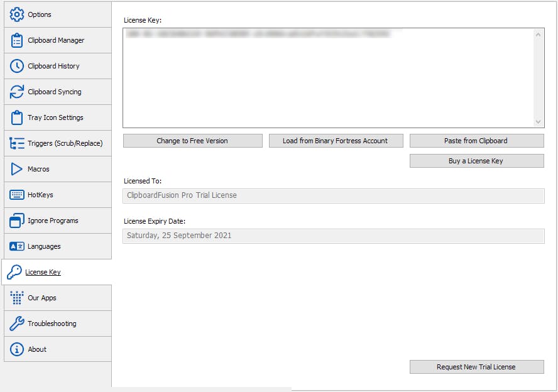Click license box scrollbar down arrow
The width and height of the screenshot is (558, 392).
(538, 122)
